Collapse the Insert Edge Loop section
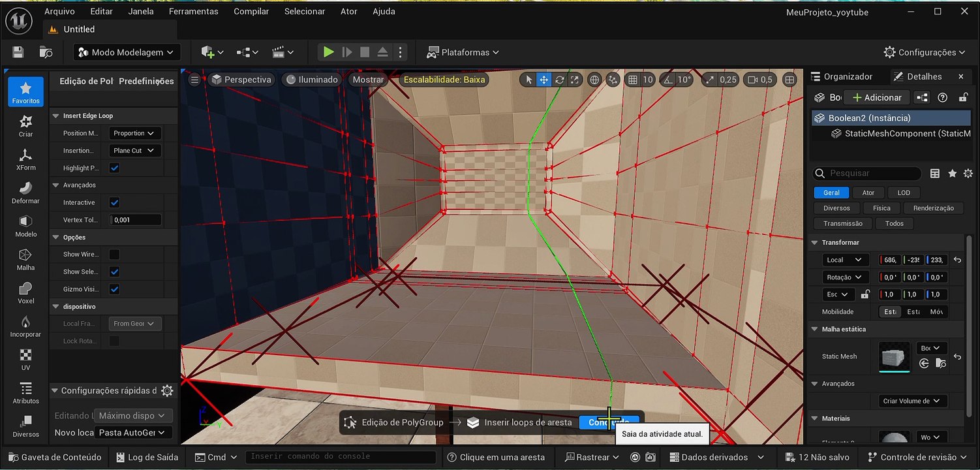This screenshot has height=470, width=980. click(56, 116)
